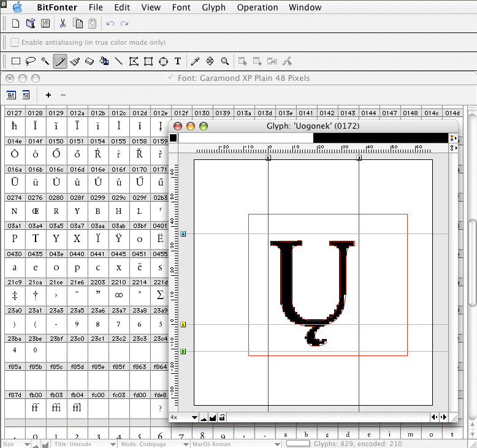The image size is (477, 448).
Task: Open the View menu
Action: [x=151, y=7]
